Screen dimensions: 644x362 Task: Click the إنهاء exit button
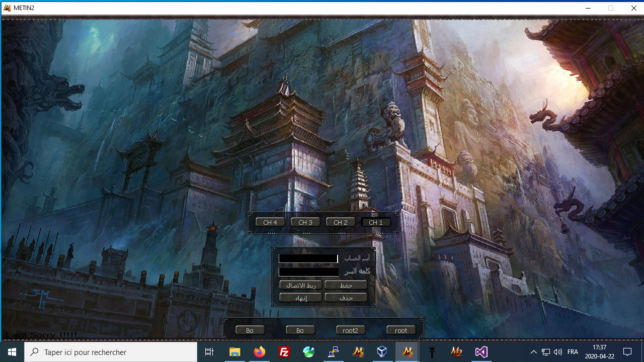(301, 298)
